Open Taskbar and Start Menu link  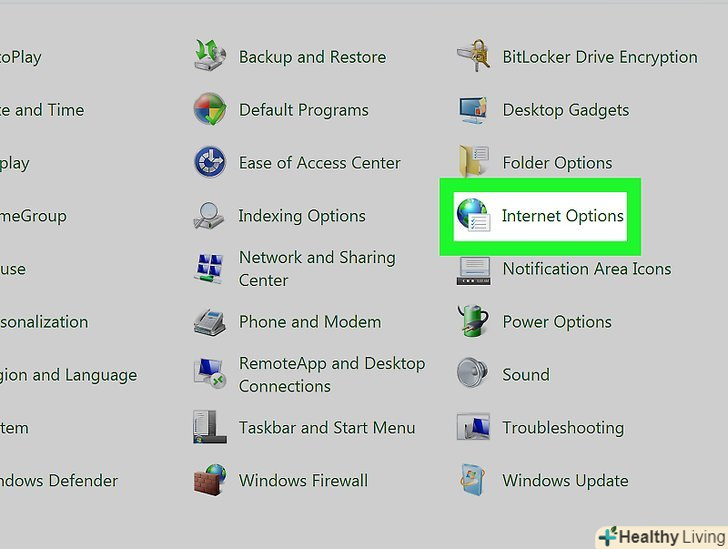(327, 428)
